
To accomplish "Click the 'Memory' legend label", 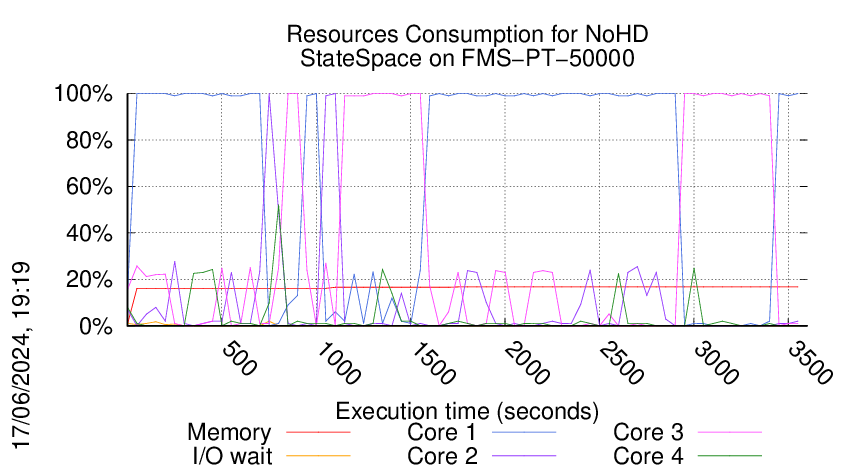I will click(229, 433).
